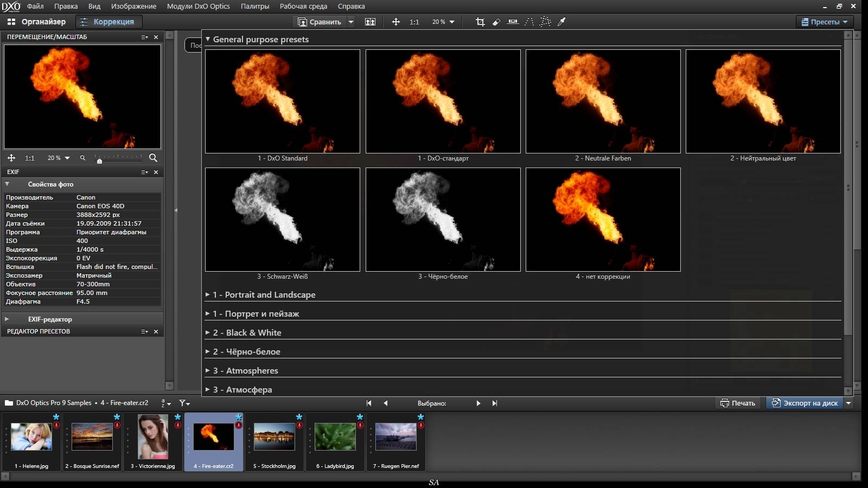868x488 pixels.
Task: Apply 1 - DxO Standard preset
Action: coord(282,101)
